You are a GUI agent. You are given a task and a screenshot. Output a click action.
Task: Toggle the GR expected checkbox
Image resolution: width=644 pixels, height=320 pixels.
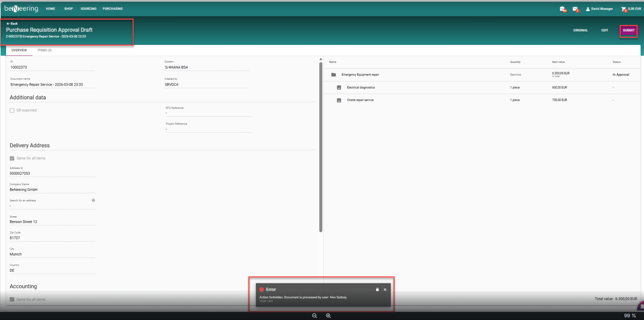(12, 110)
